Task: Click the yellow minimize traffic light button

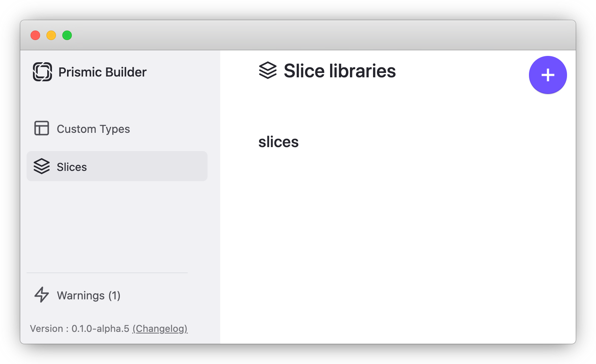Action: 51,35
